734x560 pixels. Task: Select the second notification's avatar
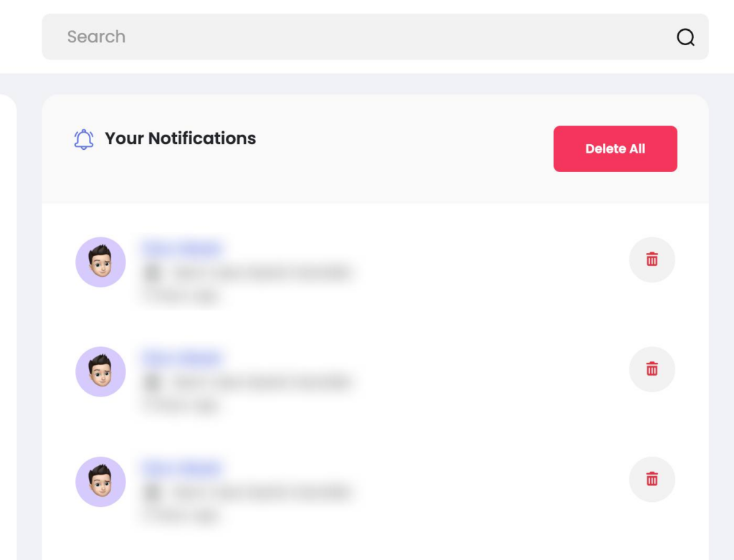coord(100,372)
